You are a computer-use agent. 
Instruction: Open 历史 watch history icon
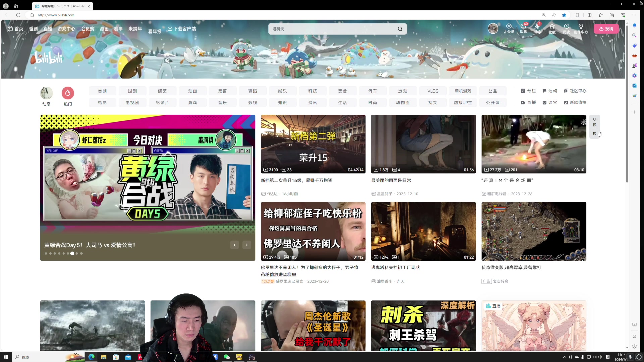click(567, 28)
